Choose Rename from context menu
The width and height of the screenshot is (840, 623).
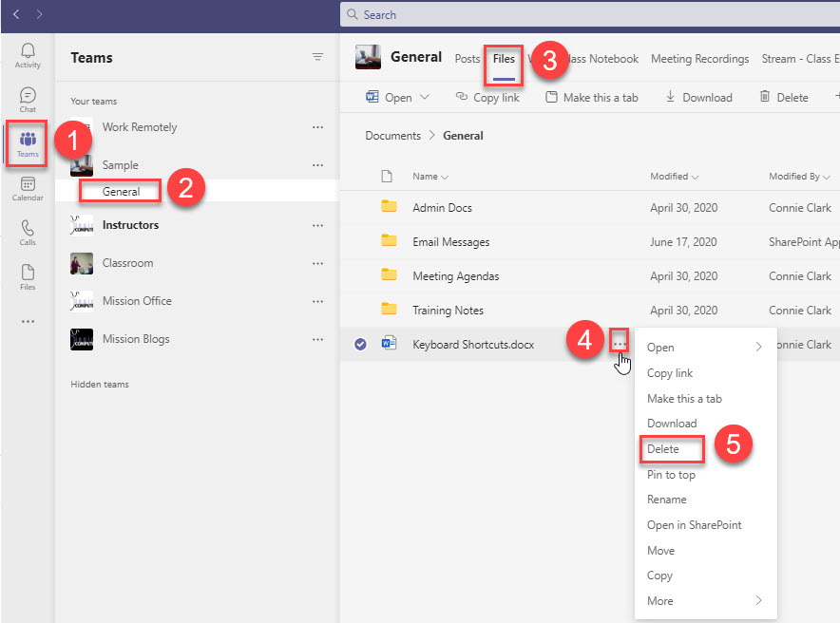point(666,500)
